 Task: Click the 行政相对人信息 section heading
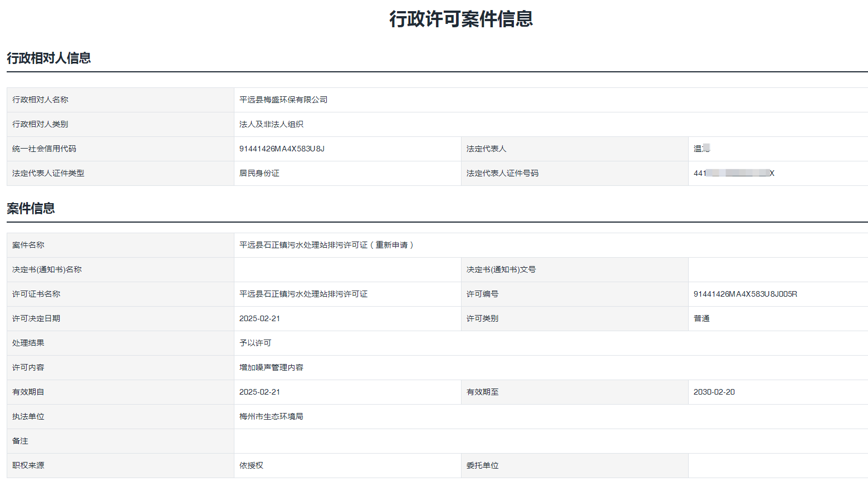point(49,58)
